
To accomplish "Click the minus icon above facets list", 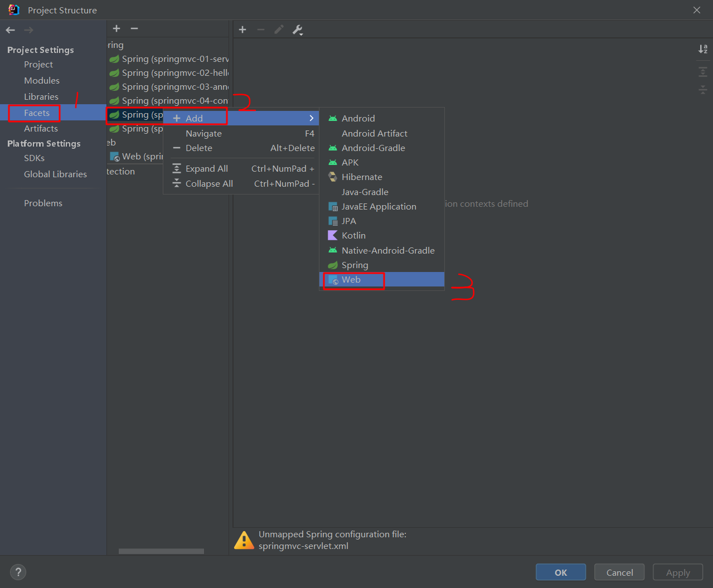I will point(134,28).
